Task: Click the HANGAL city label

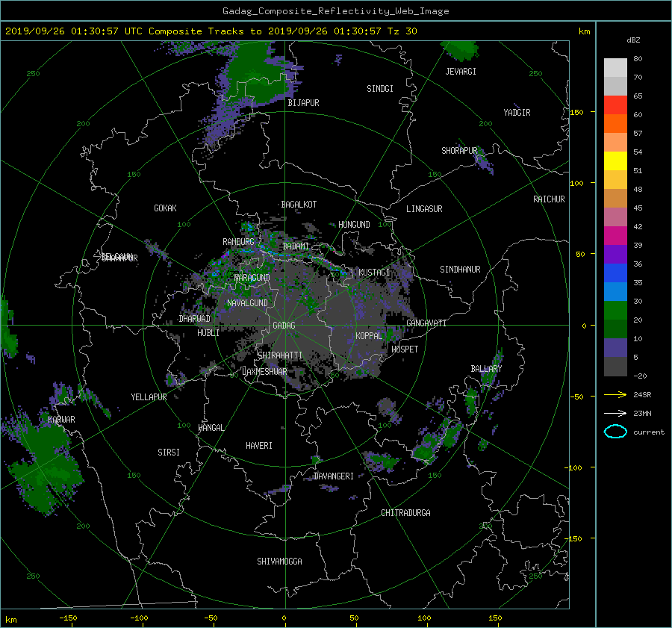Action: click(x=211, y=428)
